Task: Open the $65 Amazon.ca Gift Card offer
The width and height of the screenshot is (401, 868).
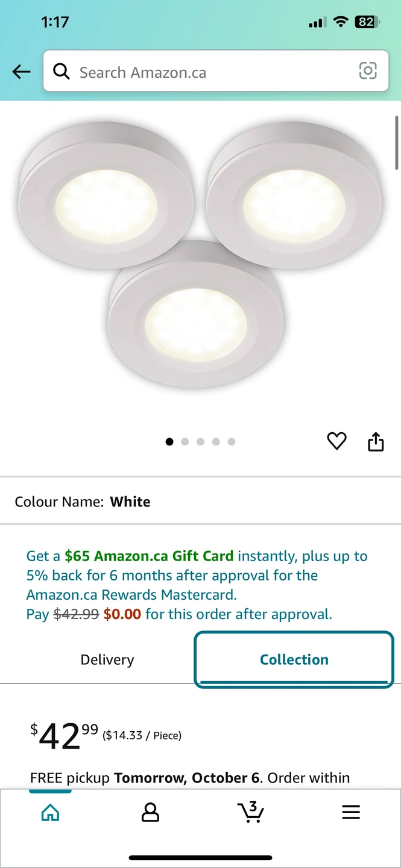Action: click(x=149, y=556)
